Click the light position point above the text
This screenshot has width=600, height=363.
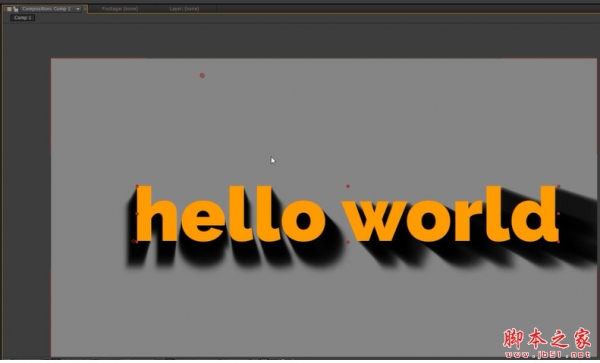pos(202,75)
